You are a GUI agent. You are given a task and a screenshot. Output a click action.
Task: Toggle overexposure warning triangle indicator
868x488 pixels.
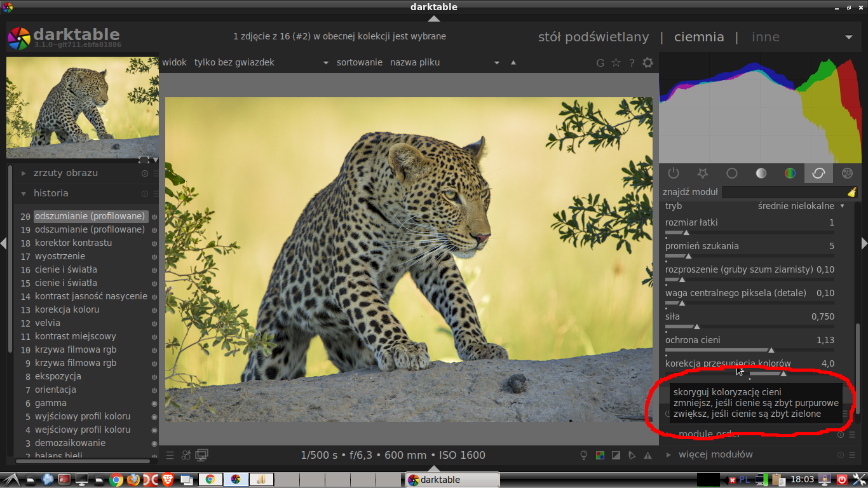coord(648,455)
